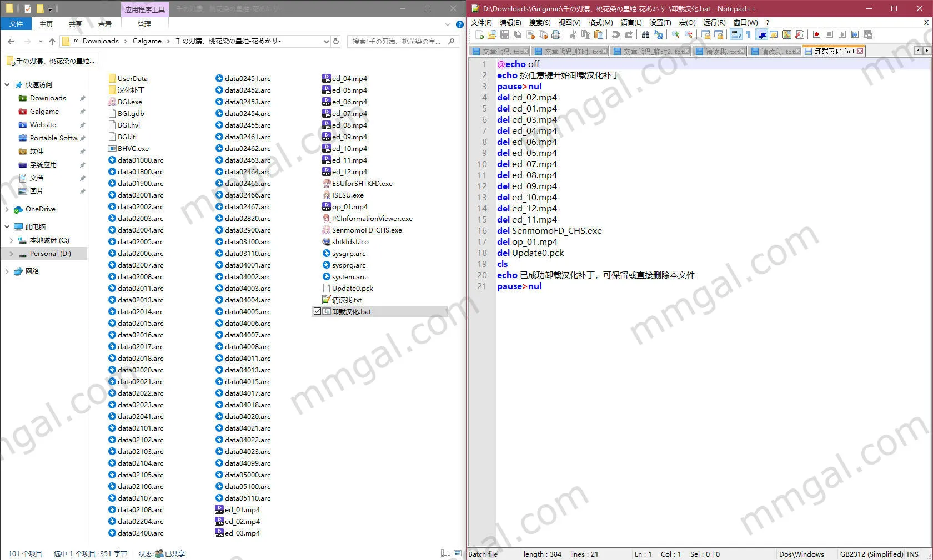Open the blue 文件 button in Explorer
The height and width of the screenshot is (560, 933).
(x=16, y=24)
